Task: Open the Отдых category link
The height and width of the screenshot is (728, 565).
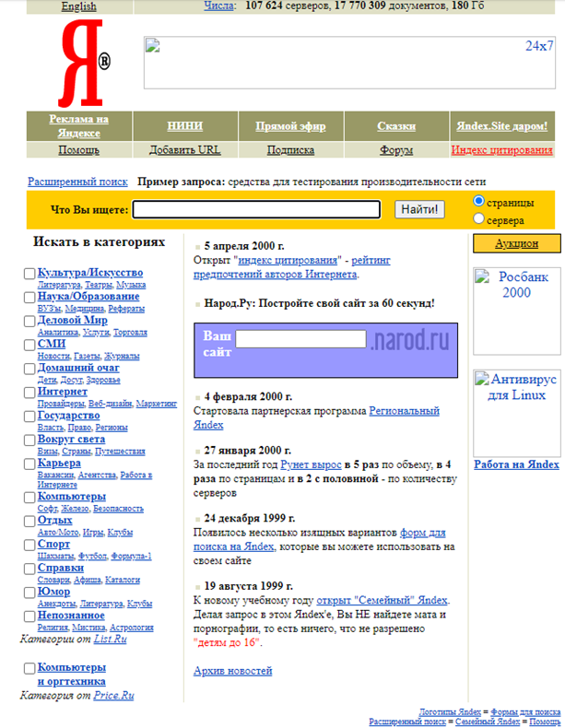Action: pos(54,520)
